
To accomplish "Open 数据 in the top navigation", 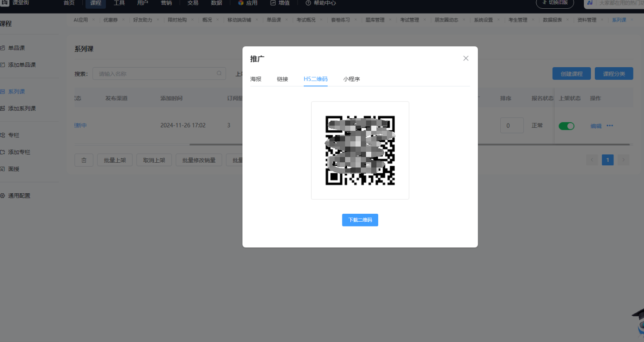I will pyautogui.click(x=217, y=3).
